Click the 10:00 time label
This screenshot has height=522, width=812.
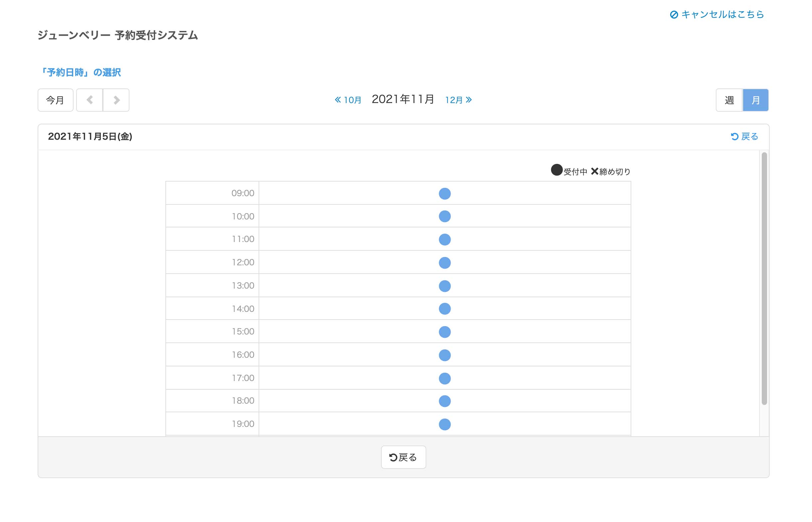(243, 216)
